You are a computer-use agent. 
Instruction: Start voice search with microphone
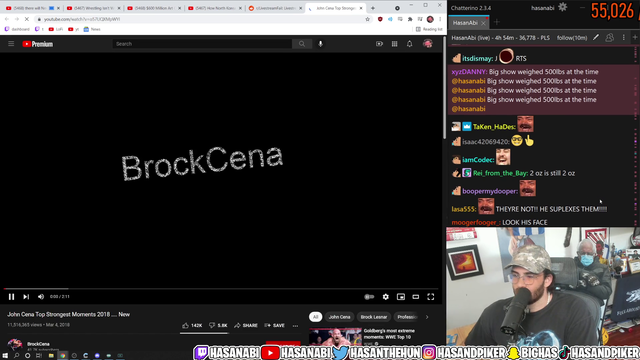(x=320, y=44)
